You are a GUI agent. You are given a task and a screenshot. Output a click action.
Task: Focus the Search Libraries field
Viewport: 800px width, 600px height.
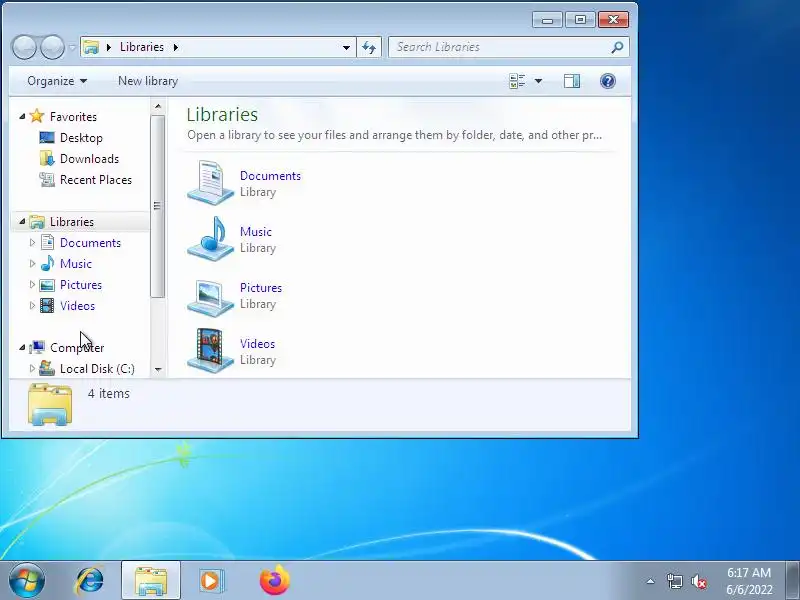point(508,47)
